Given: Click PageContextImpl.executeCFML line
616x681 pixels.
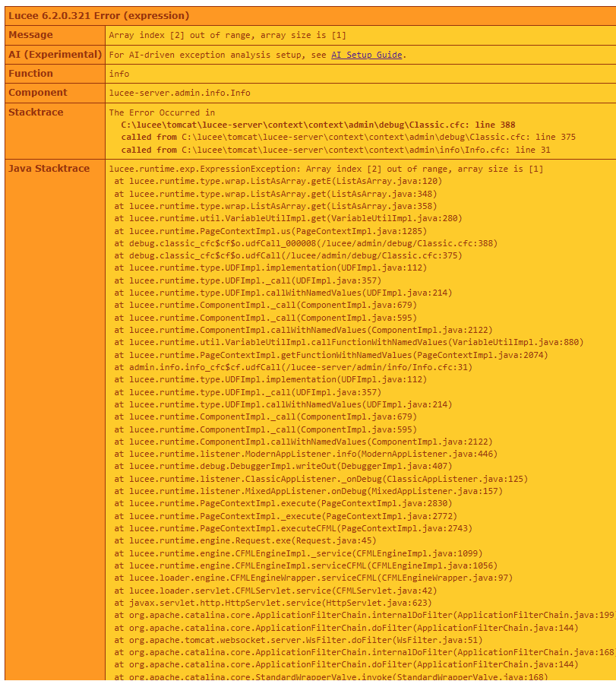Looking at the screenshot, I should tap(293, 528).
